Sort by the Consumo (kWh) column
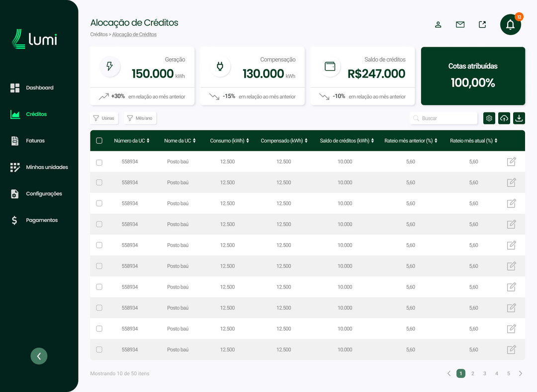Image resolution: width=537 pixels, height=392 pixels. (229, 140)
